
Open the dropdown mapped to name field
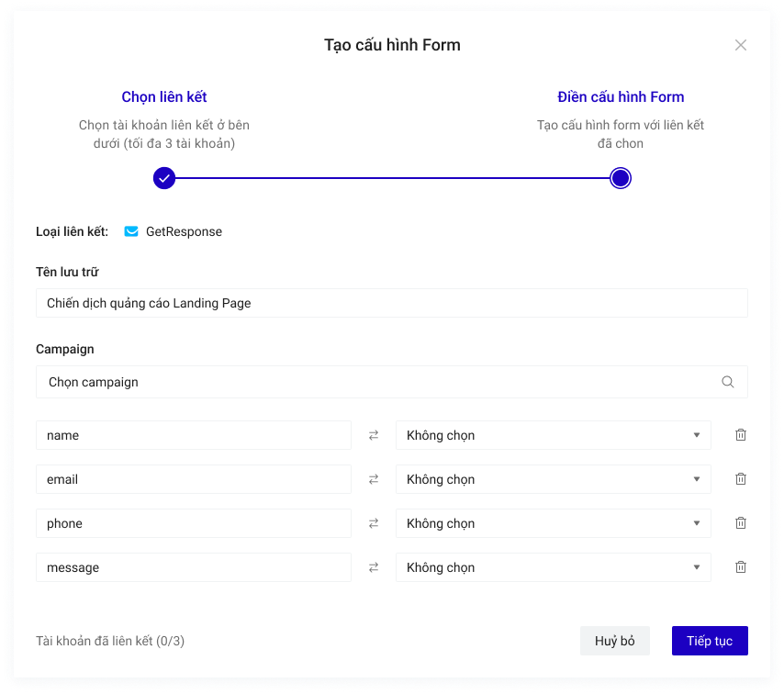pos(553,435)
